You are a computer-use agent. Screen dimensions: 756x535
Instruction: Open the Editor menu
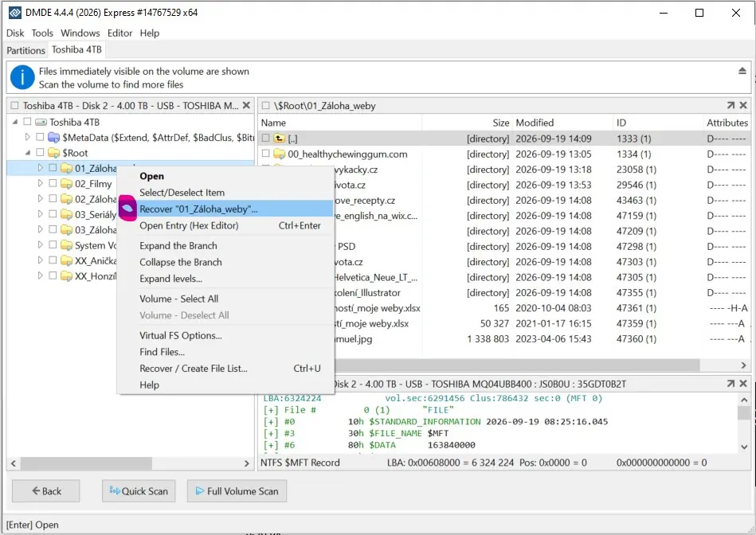click(119, 33)
